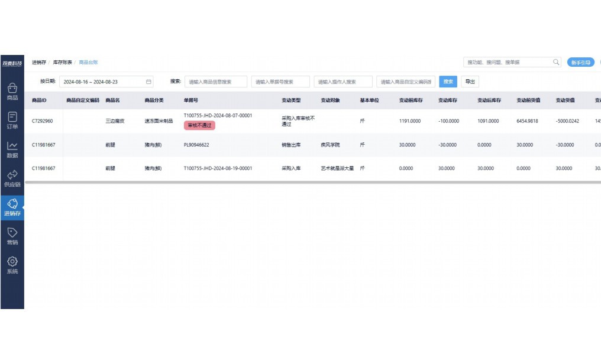Click product name 三边腐皮
Image resolution: width=601 pixels, height=364 pixels.
point(115,121)
